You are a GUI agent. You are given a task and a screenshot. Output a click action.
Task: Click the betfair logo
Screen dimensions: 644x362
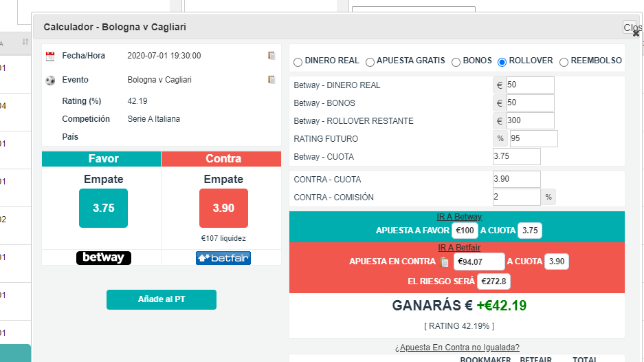tap(223, 258)
